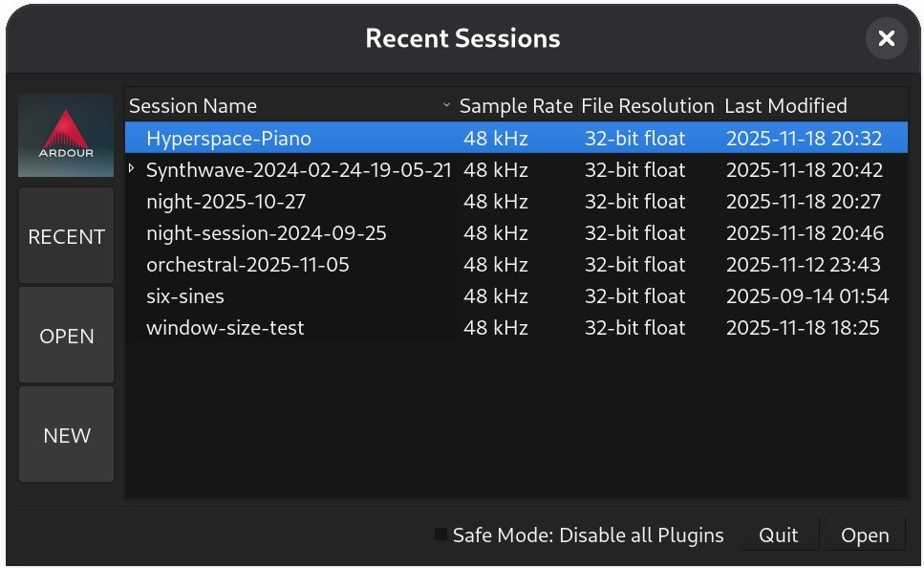Click the date 2025-09-14 01:54
The image size is (924, 568).
(807, 296)
